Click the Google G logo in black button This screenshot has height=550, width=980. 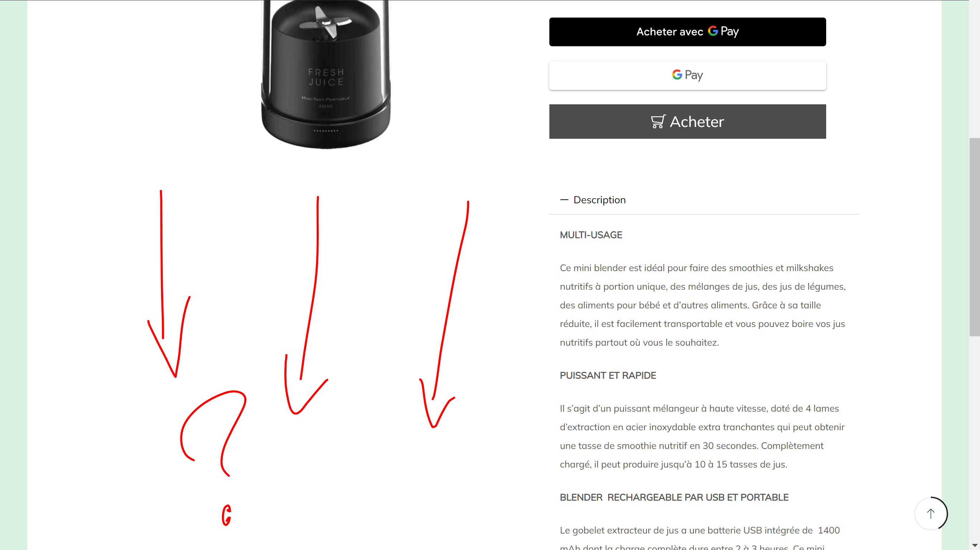click(713, 31)
